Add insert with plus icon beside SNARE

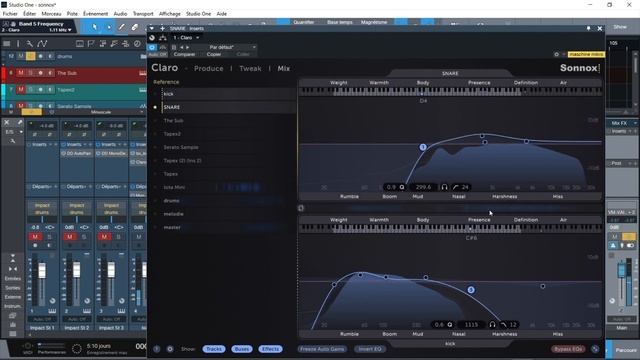tap(162, 29)
